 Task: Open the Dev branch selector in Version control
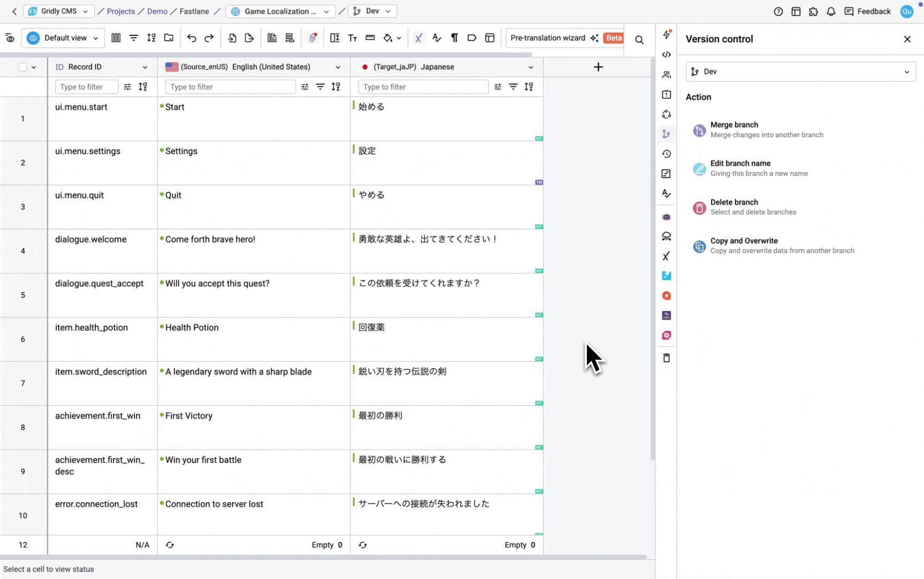pos(800,72)
